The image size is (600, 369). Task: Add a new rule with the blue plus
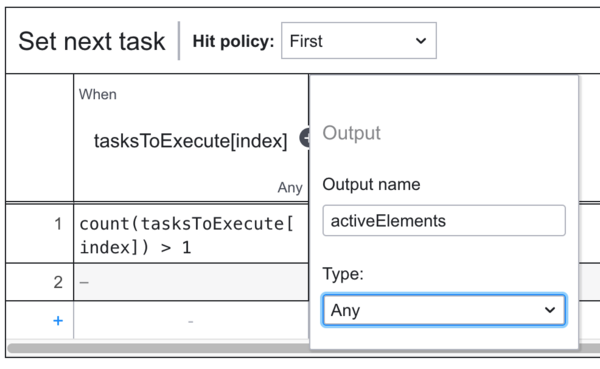click(x=58, y=320)
